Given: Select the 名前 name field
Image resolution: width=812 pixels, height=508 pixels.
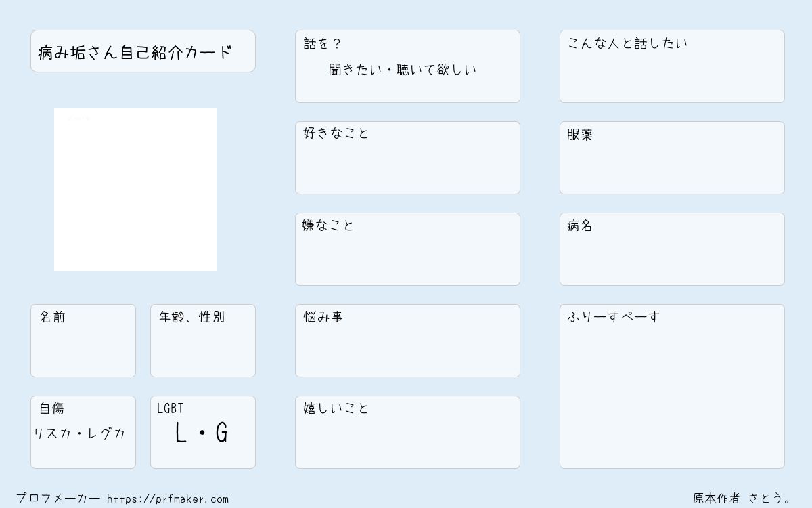Looking at the screenshot, I should pos(83,341).
